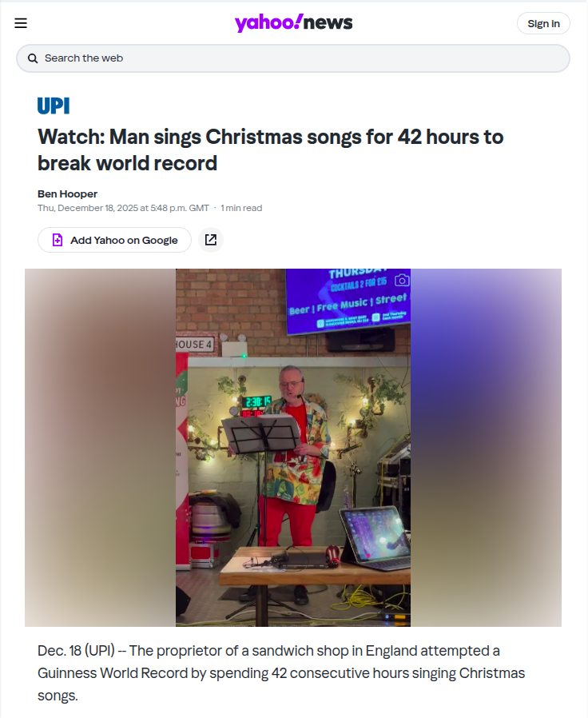Open the hamburger navigation menu
The width and height of the screenshot is (588, 718).
pos(21,23)
